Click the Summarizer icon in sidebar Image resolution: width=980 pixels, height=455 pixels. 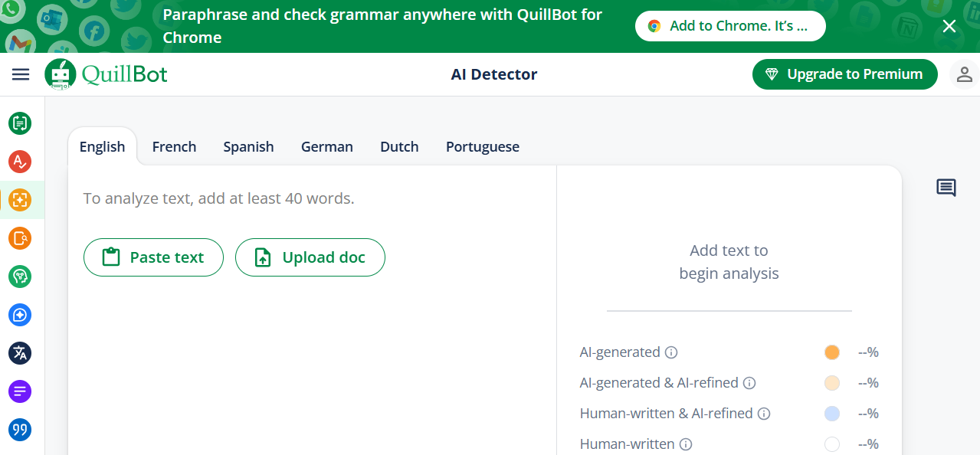(x=20, y=391)
